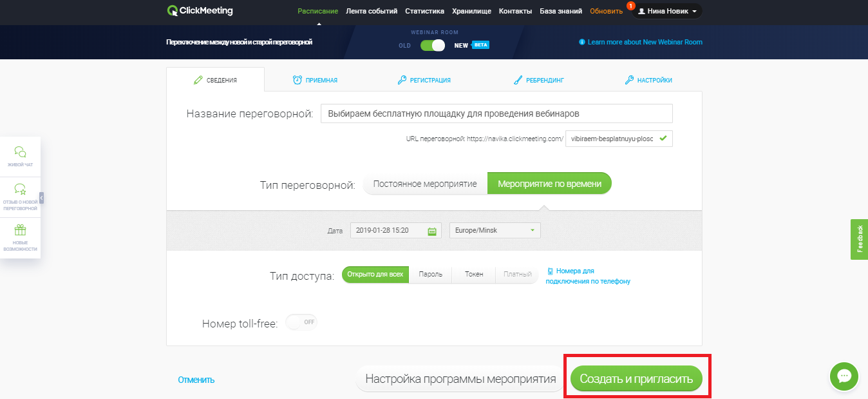Select Постоянное мероприятие room type
This screenshot has height=399, width=868.
pos(425,184)
